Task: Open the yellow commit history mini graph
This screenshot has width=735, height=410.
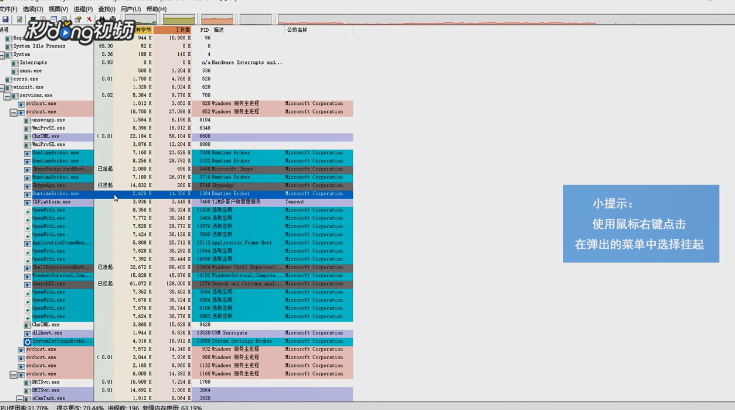Action: click(179, 20)
